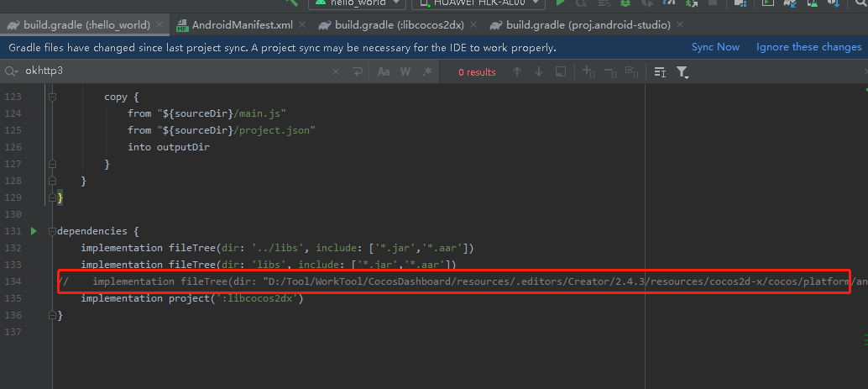The width and height of the screenshot is (868, 389).
Task: Click 'into outputDir' on line 126
Action: tap(169, 147)
